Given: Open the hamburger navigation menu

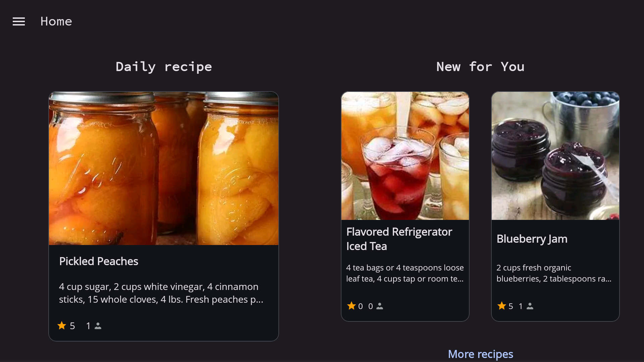Looking at the screenshot, I should click(x=19, y=21).
